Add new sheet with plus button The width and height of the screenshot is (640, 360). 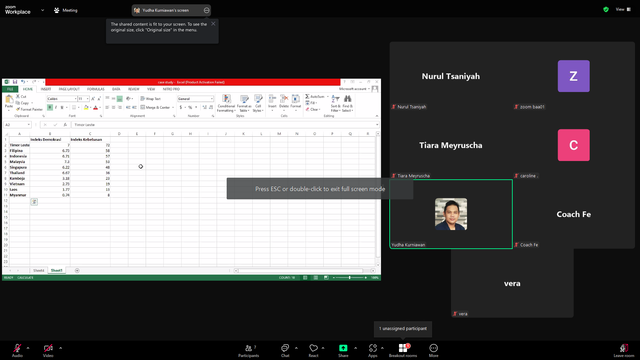click(77, 271)
